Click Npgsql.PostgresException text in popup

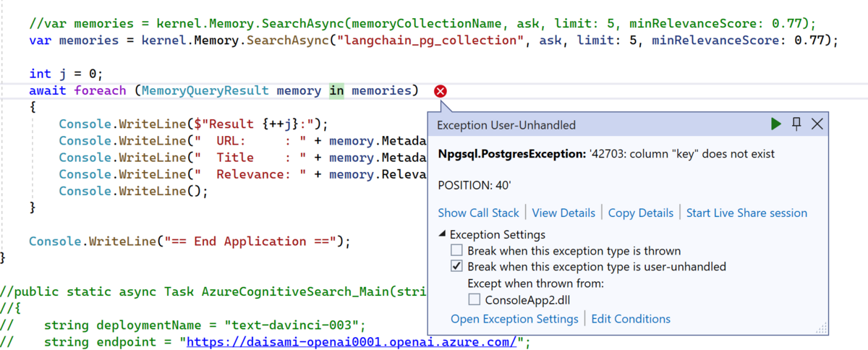[x=513, y=154]
